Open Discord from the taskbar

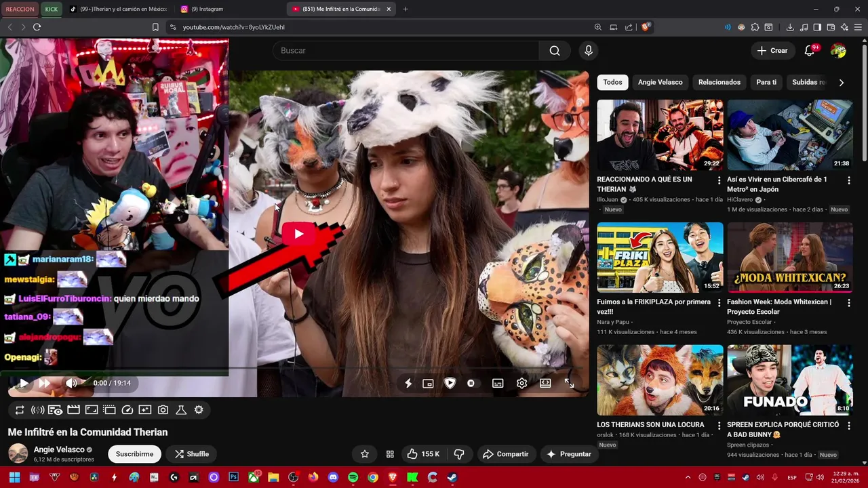point(333,477)
